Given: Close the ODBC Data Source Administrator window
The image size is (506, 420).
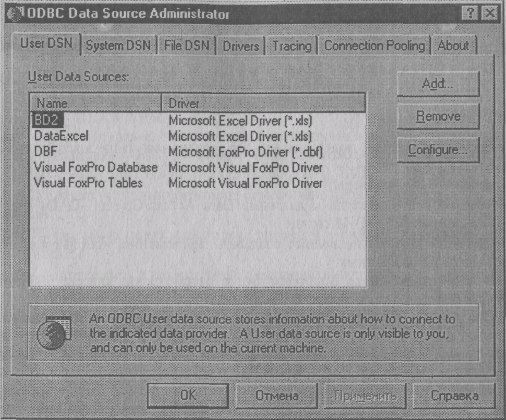Looking at the screenshot, I should (x=489, y=14).
